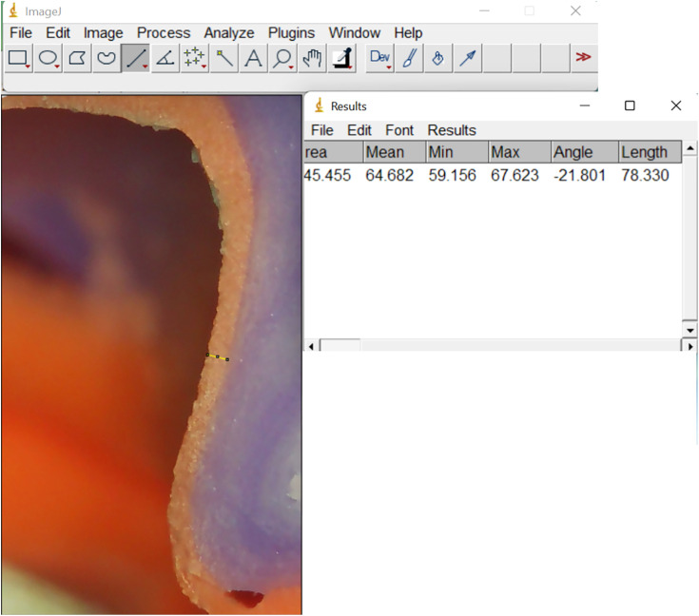Click the Color picker dropper tool
This screenshot has width=699, height=616.
(342, 58)
